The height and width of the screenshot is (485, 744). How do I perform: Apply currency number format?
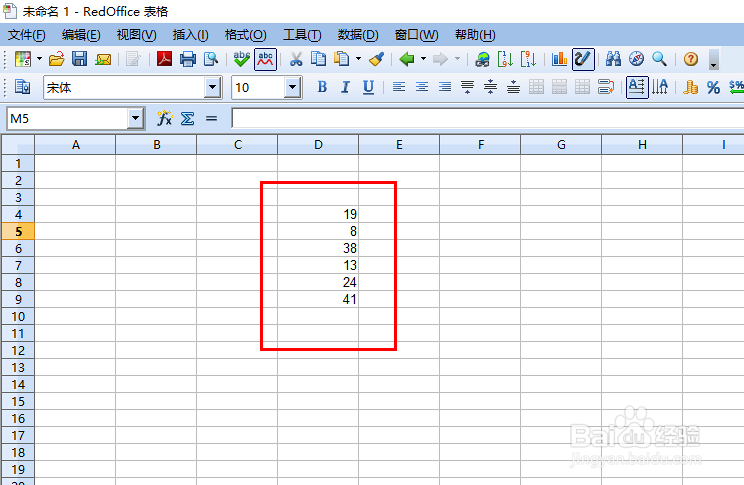(x=690, y=87)
